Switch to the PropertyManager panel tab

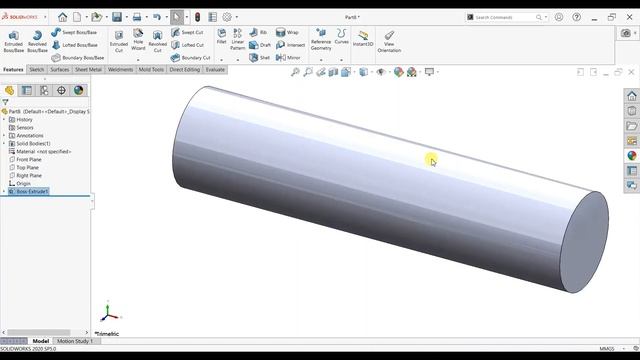tap(27, 90)
